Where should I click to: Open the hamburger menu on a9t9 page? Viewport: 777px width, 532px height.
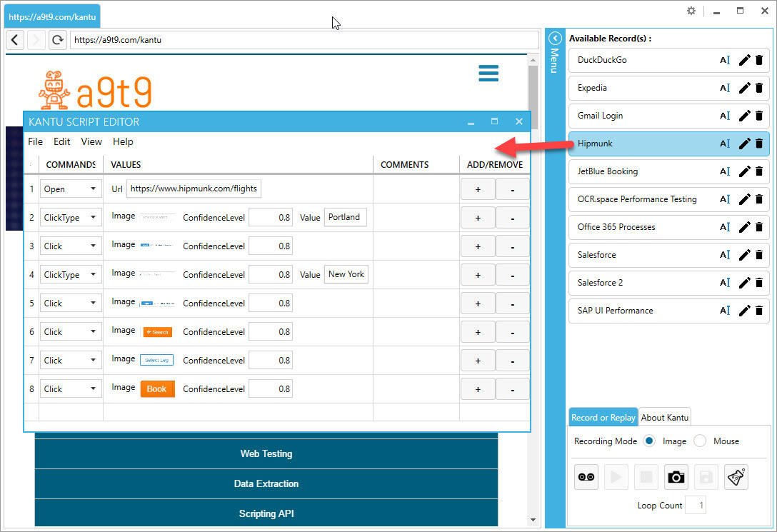click(488, 73)
